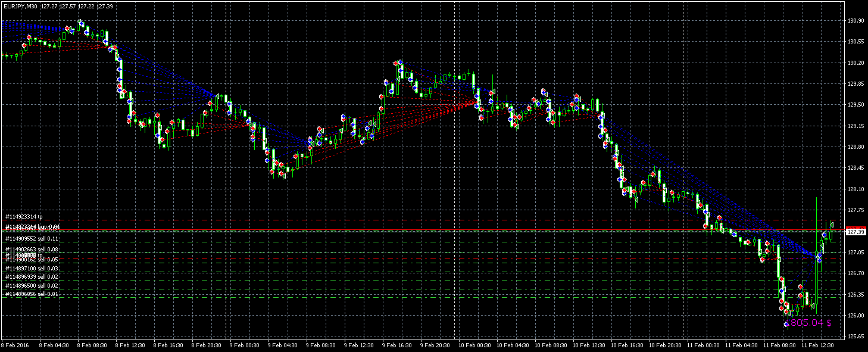
Task: Click the 126.00 price scale label
Action: [856, 316]
